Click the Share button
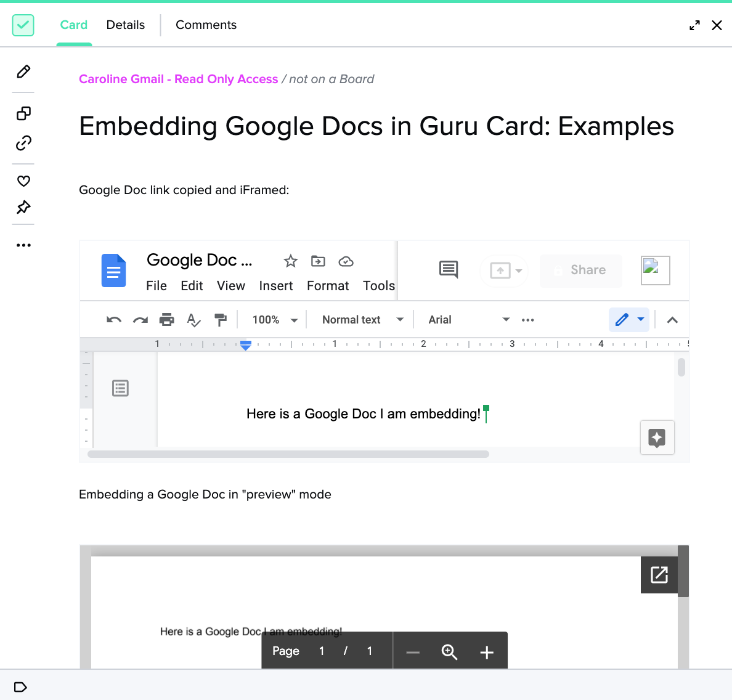This screenshot has height=700, width=732. 581,271
